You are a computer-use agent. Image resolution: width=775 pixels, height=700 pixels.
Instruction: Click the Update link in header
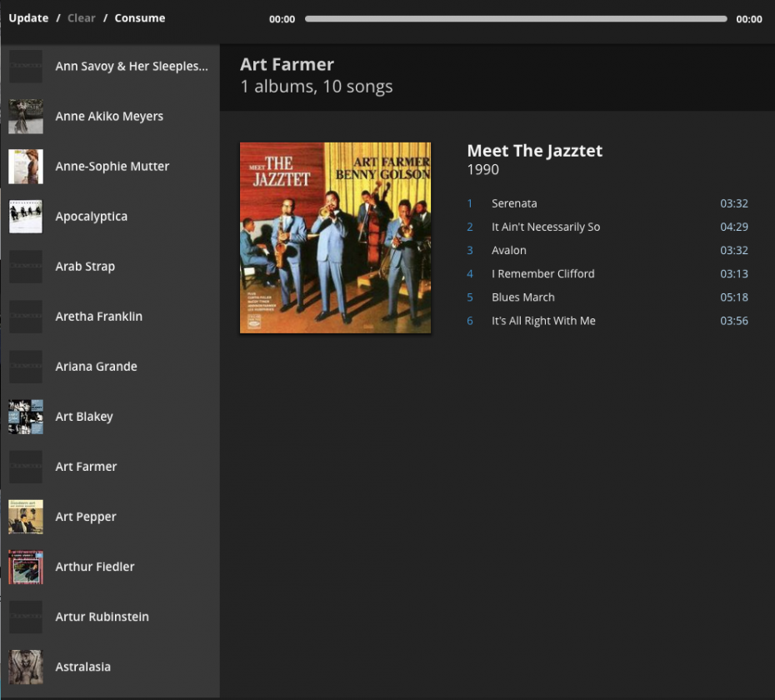click(28, 18)
